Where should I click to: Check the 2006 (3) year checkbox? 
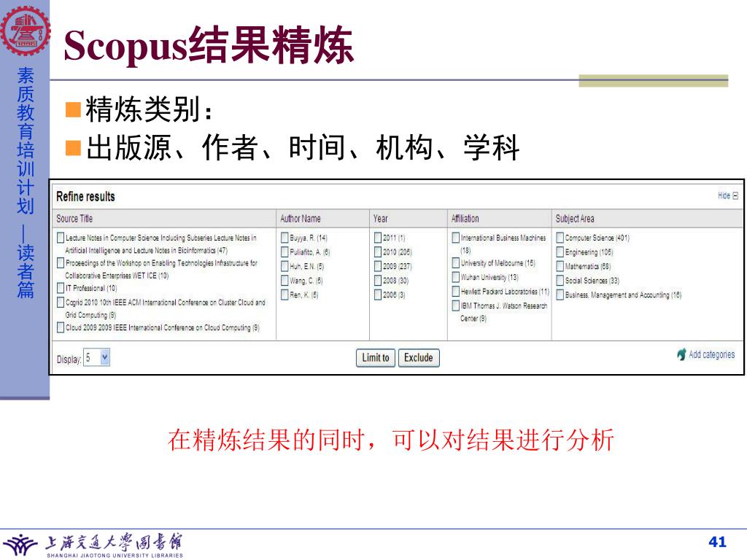(378, 295)
